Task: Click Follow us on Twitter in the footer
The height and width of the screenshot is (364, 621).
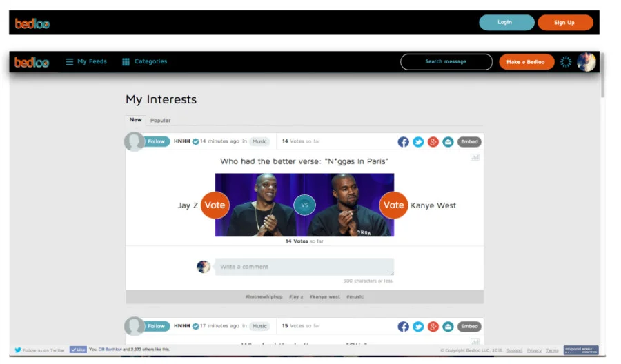Action: [39, 350]
